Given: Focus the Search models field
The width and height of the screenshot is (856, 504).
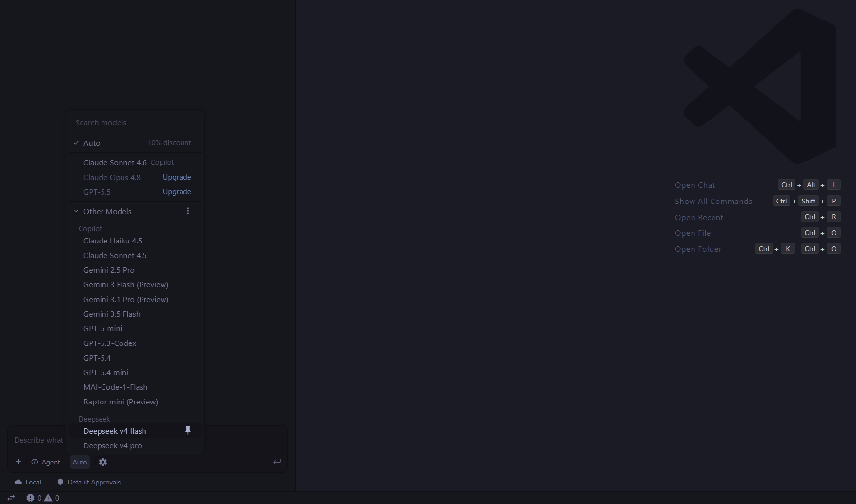Looking at the screenshot, I should tap(135, 122).
